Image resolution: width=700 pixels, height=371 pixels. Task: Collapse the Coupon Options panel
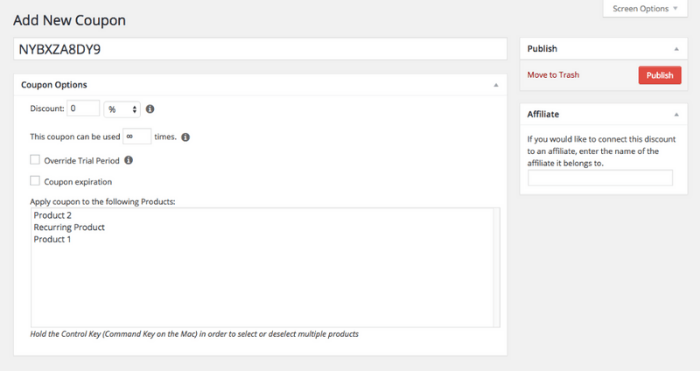coord(496,85)
